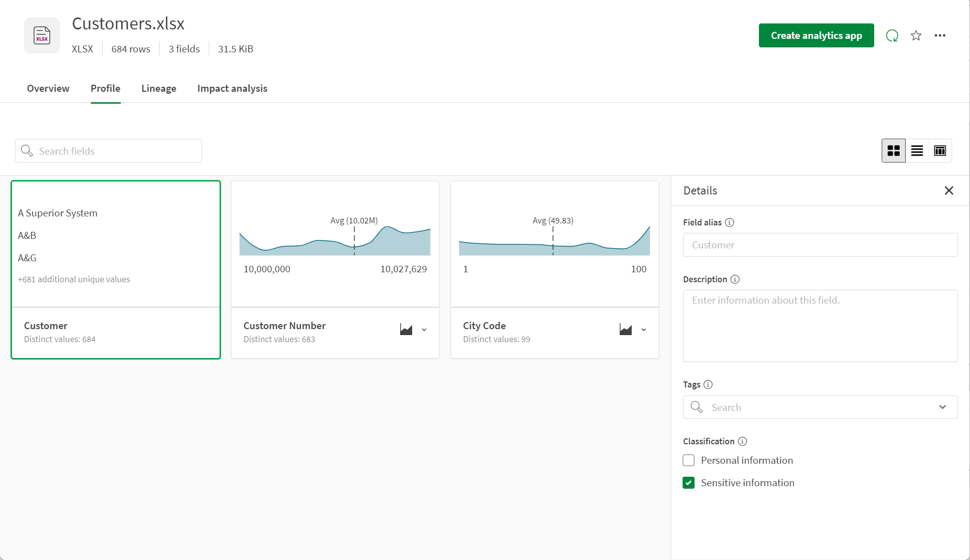Toggle the Sensitive information checkbox
This screenshot has height=560, width=970.
point(689,483)
